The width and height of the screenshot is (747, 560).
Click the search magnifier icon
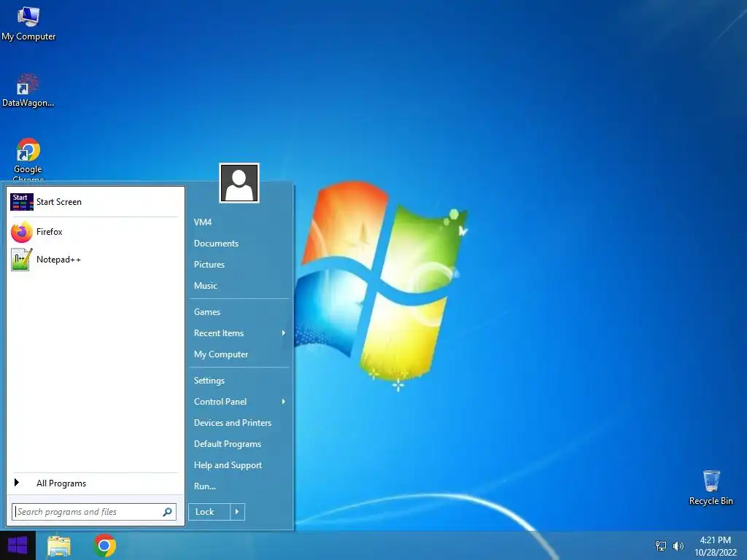coord(167,512)
